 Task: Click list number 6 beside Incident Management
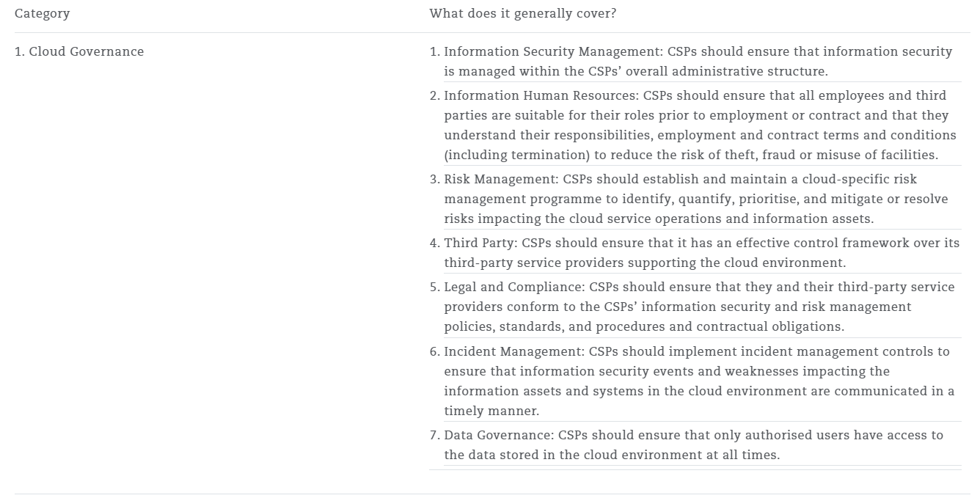[x=435, y=351]
